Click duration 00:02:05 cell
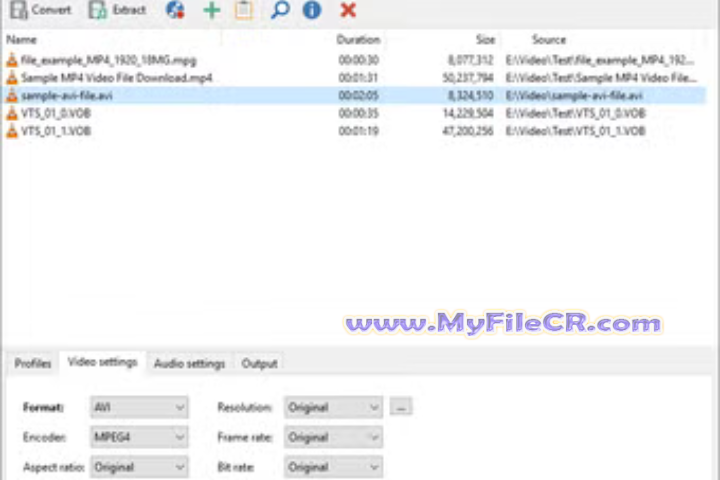Image resolution: width=720 pixels, height=480 pixels. click(x=359, y=96)
